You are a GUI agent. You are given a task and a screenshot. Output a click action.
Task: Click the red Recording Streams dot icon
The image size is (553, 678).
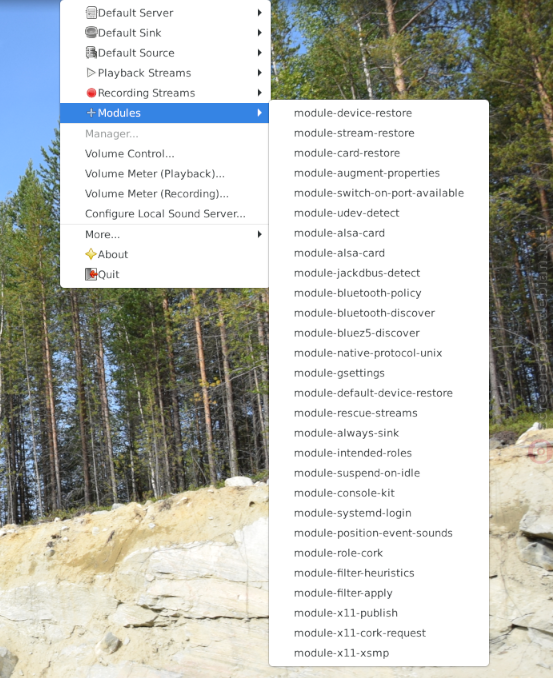(91, 93)
